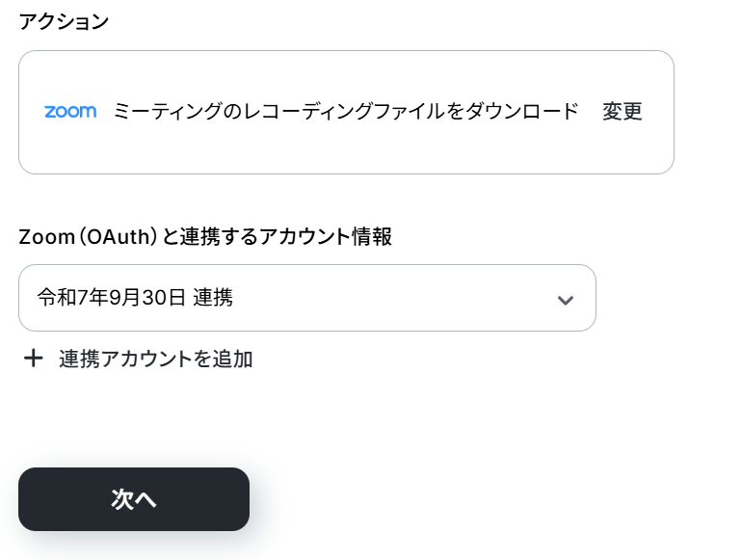Click 連携アカウントを追加 link
Viewport: 741px width, 560px height.
(155, 359)
